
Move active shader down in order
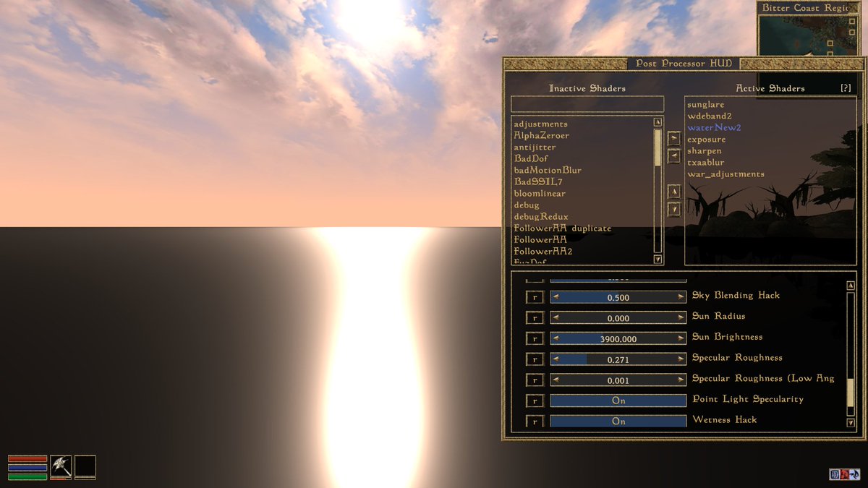coord(673,209)
